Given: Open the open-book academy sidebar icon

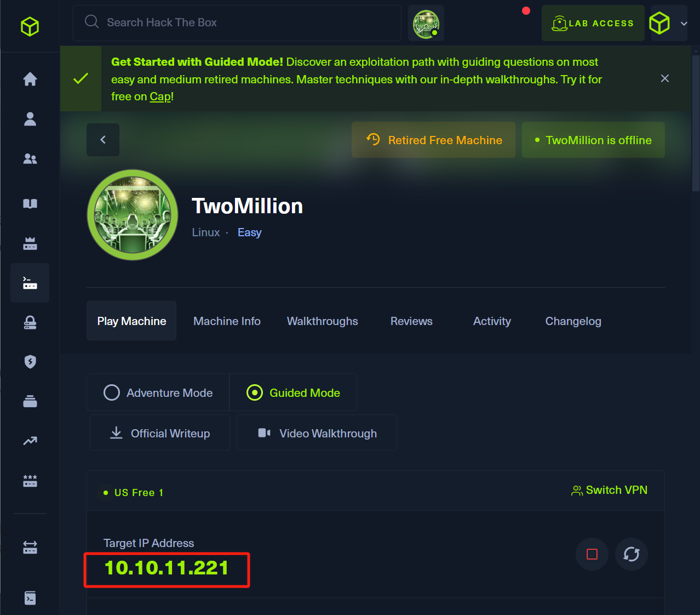Looking at the screenshot, I should click(x=30, y=204).
